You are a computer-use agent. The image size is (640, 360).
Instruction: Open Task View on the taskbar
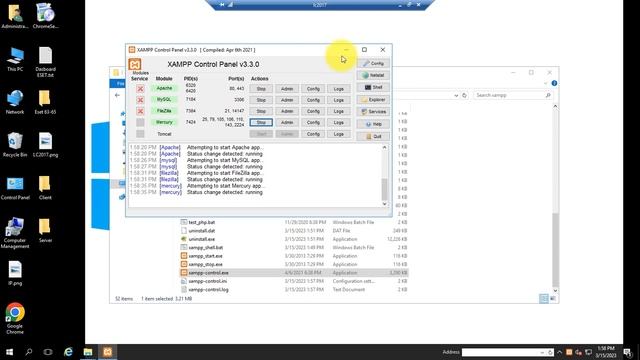point(48,352)
